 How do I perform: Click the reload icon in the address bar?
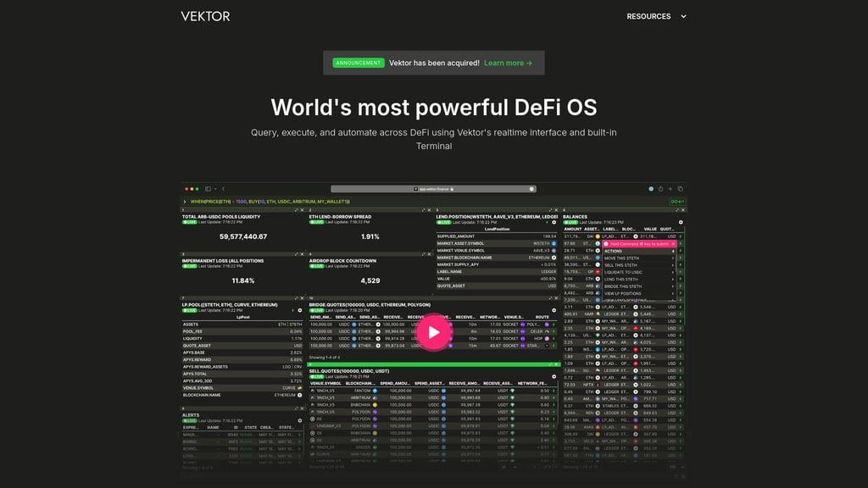tap(531, 189)
